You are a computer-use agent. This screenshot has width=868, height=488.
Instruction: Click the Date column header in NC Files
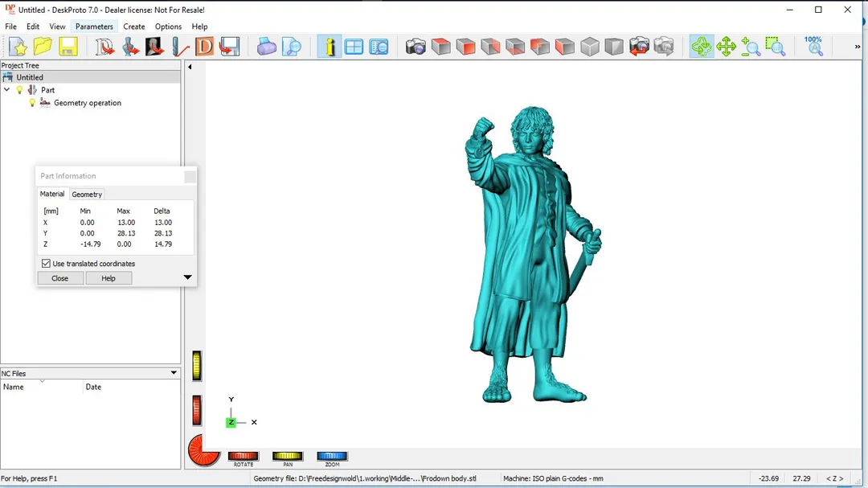[x=132, y=387]
